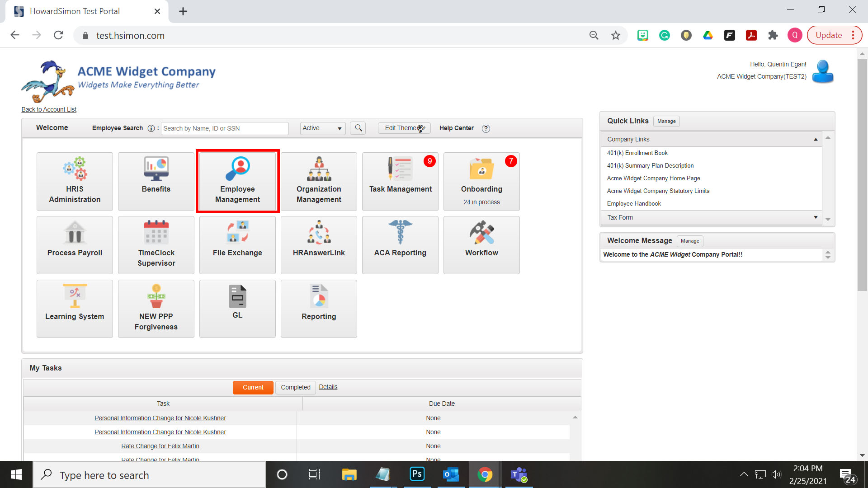Image resolution: width=868 pixels, height=488 pixels.
Task: Open ACA Reporting
Action: 400,245
